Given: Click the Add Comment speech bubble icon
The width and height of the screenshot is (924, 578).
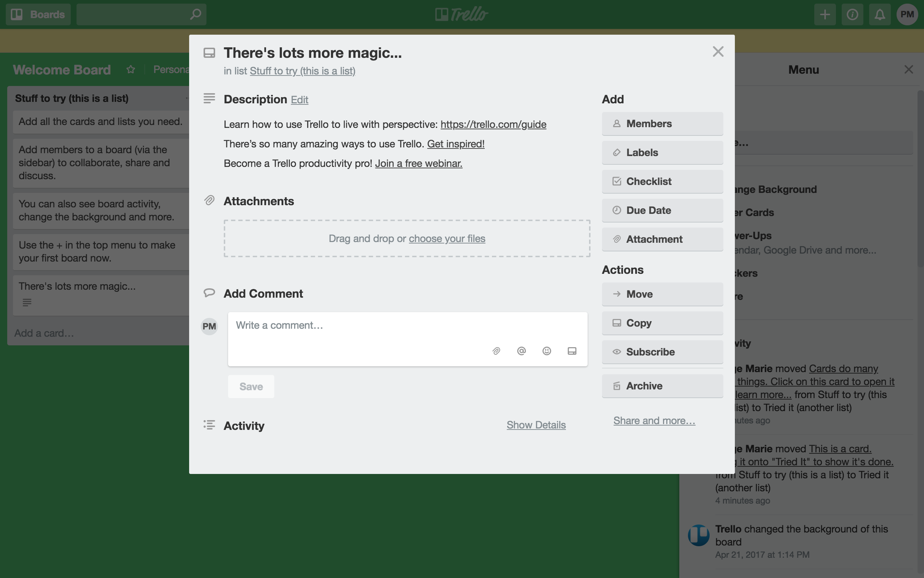Looking at the screenshot, I should pos(209,293).
